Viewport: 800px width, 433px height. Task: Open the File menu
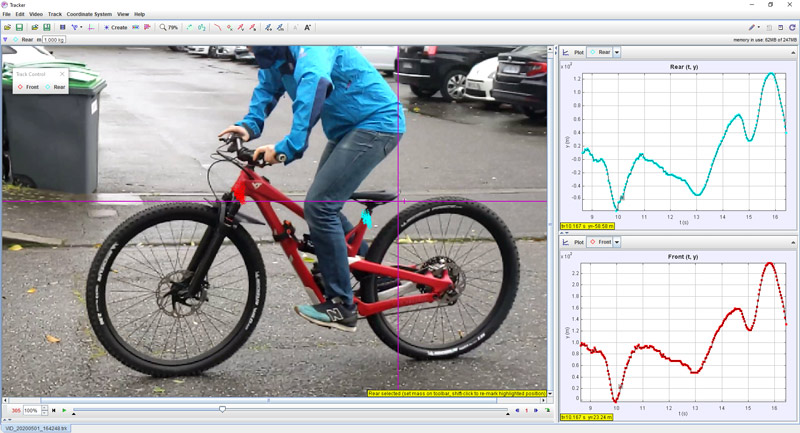[6, 14]
